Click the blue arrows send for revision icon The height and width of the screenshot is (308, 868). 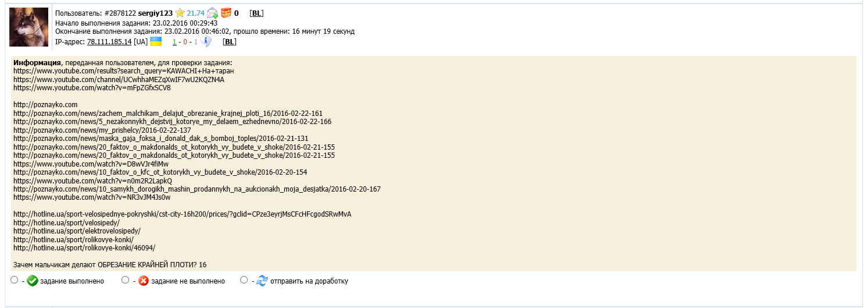(262, 281)
